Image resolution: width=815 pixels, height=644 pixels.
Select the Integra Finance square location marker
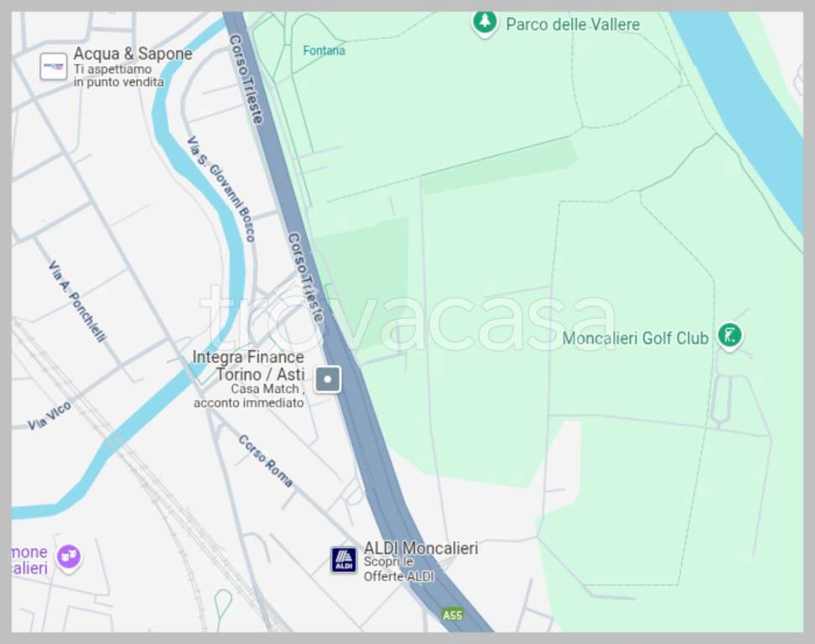coord(328,379)
